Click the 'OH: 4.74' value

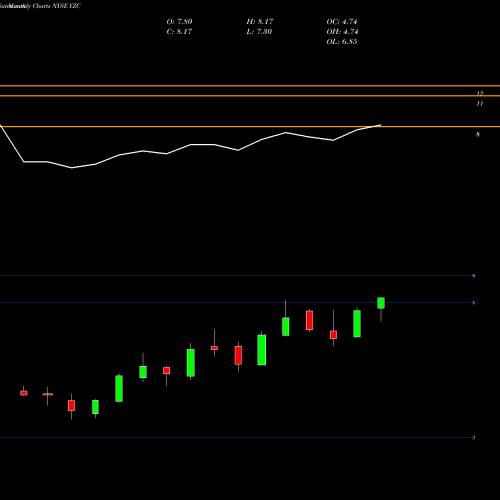(342, 32)
